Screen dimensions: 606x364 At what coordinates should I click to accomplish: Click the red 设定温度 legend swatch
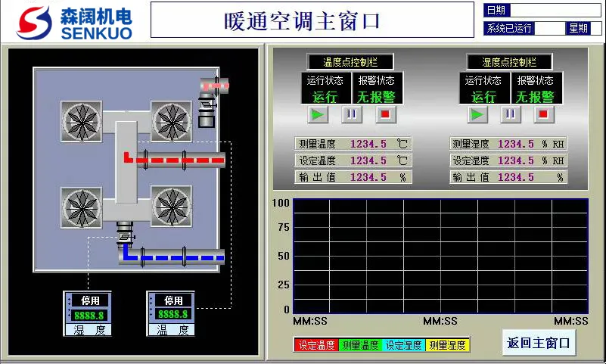pos(316,345)
